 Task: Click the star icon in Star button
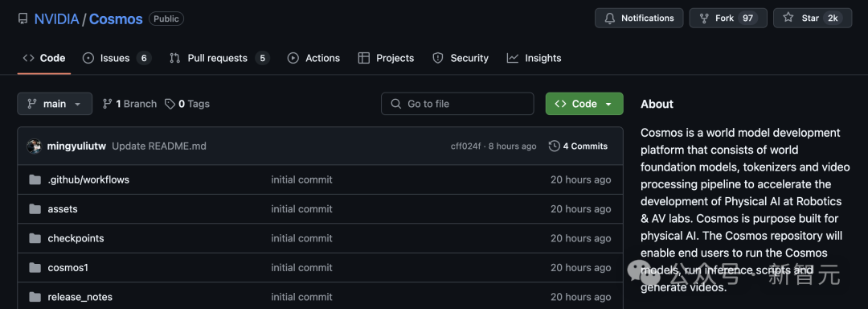click(x=788, y=18)
